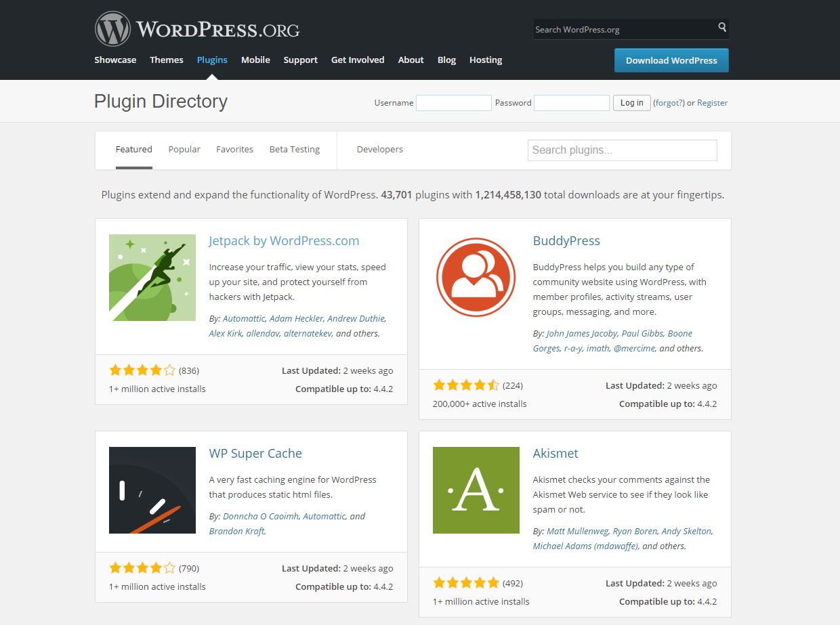The image size is (840, 625).
Task: Open the WP Super Cache plugin icon
Action: click(x=152, y=490)
